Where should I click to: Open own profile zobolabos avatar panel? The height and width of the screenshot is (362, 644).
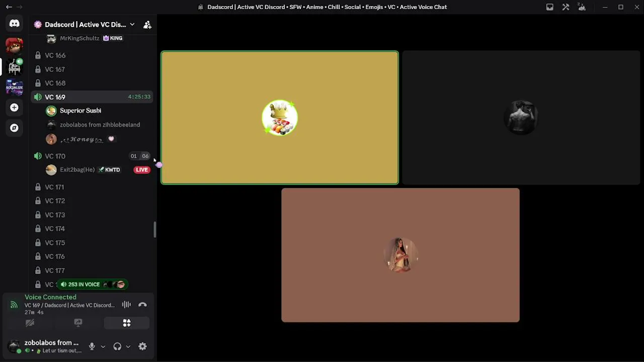point(45,346)
